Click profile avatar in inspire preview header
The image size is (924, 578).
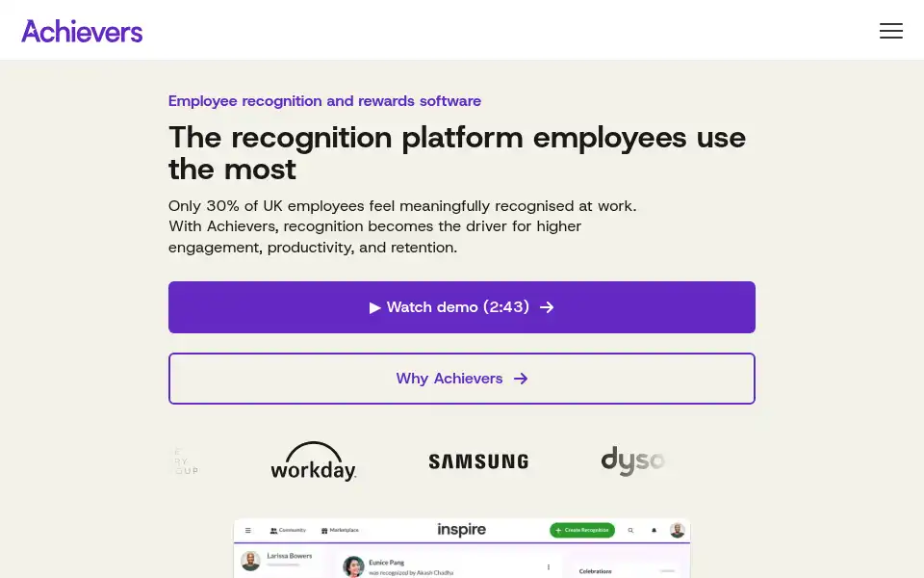677,530
